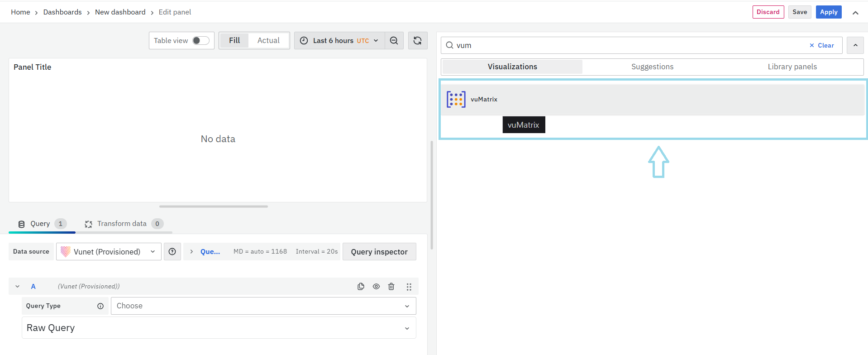This screenshot has width=868, height=355.
Task: Delete query A with the trash icon
Action: pos(391,287)
